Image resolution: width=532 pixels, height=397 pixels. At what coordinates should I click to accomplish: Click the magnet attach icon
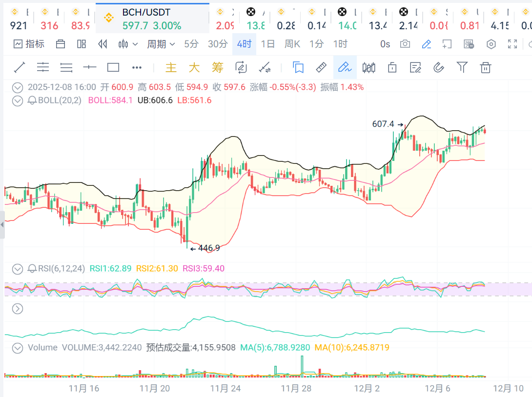click(x=438, y=67)
